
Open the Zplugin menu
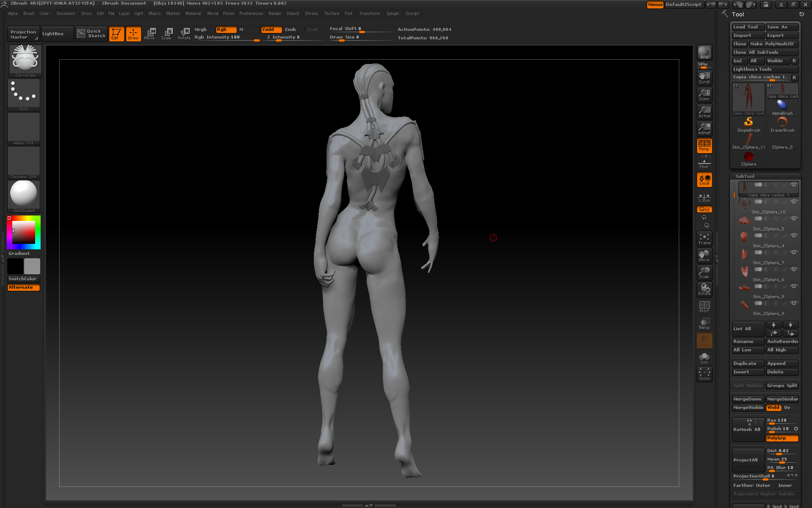pos(392,14)
